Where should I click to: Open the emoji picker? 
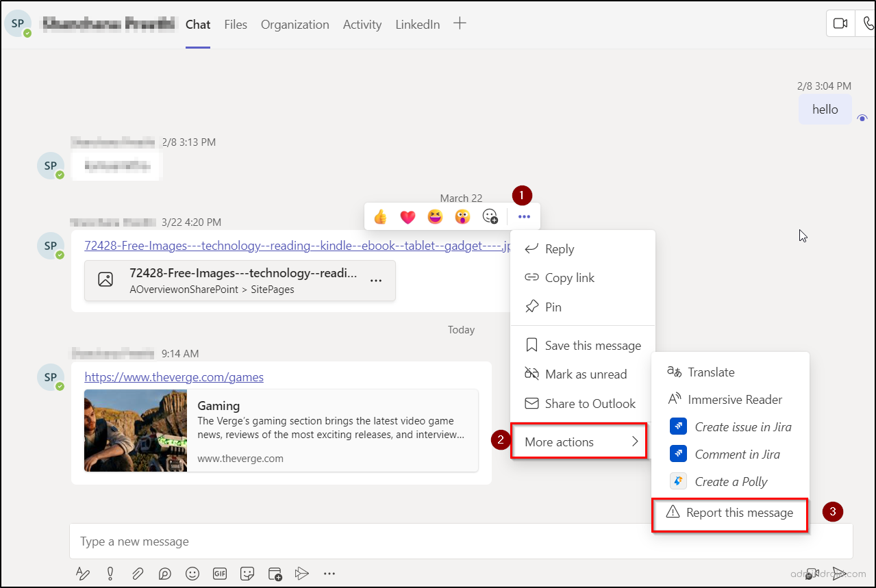[192, 574]
